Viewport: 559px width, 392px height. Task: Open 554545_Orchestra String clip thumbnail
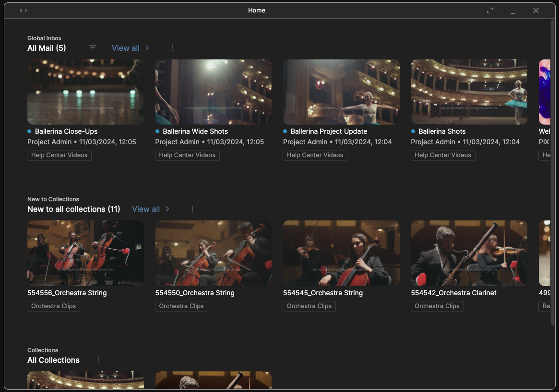341,253
